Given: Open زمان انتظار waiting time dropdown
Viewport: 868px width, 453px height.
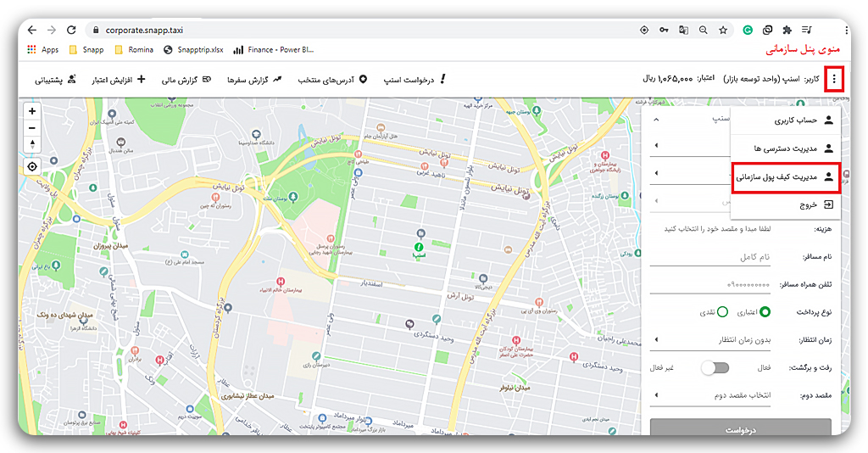Looking at the screenshot, I should pos(709,340).
